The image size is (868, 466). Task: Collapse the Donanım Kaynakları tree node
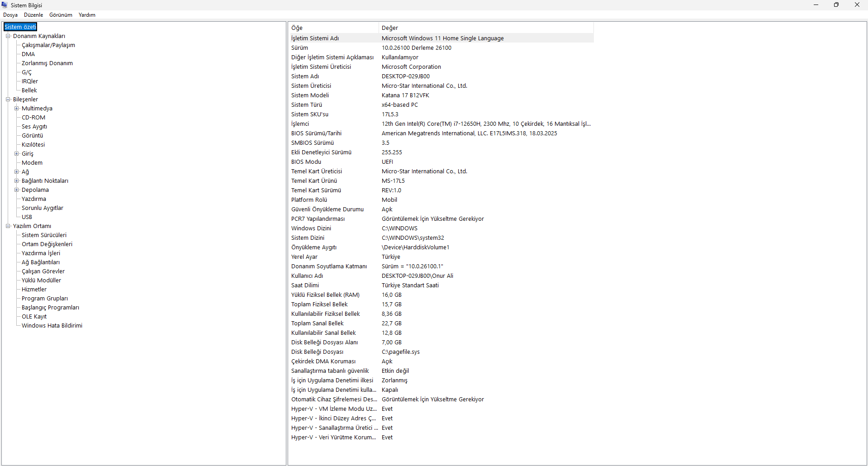point(8,36)
